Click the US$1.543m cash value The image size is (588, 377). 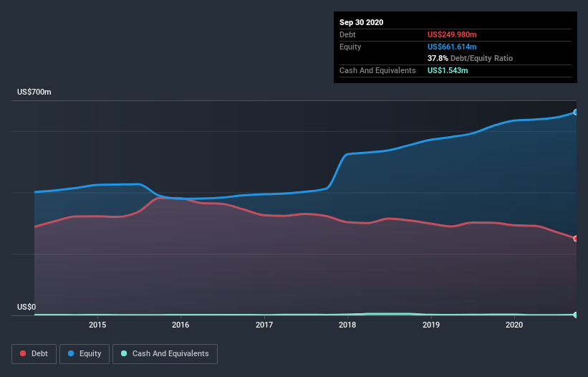tap(448, 70)
